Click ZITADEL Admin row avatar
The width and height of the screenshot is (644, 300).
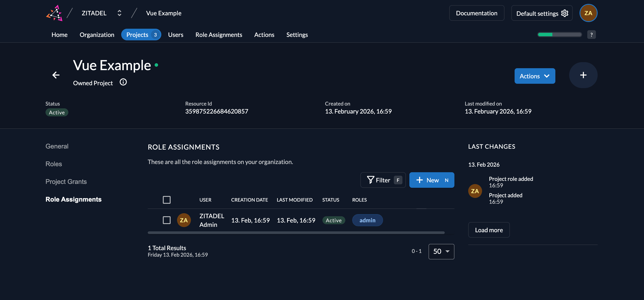(184, 220)
